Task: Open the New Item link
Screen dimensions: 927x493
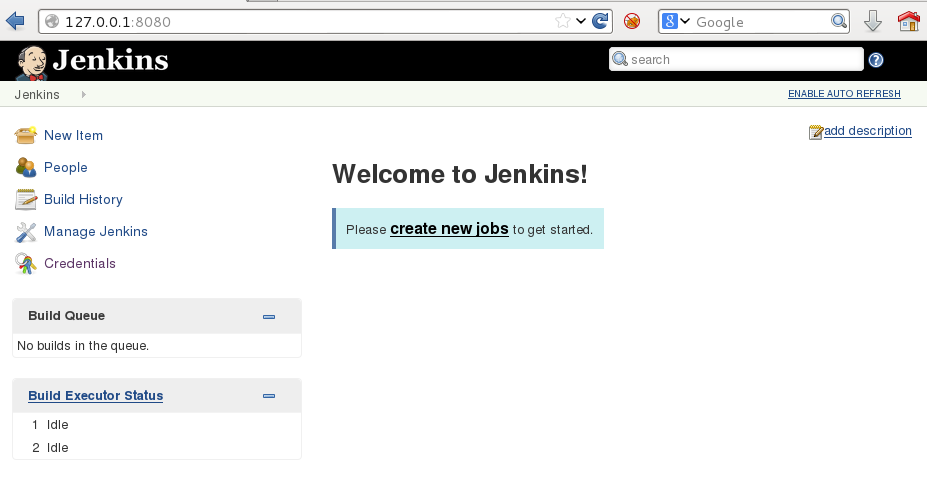Action: pyautogui.click(x=73, y=135)
